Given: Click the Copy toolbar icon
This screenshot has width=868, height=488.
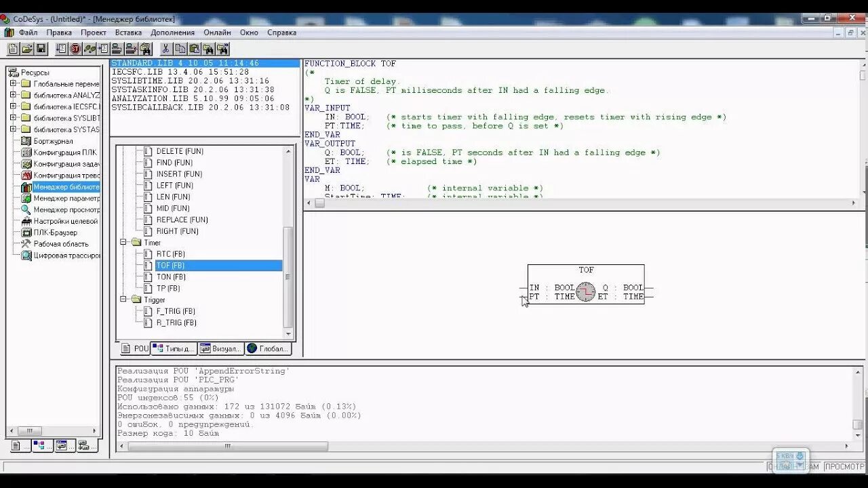Looking at the screenshot, I should point(180,49).
